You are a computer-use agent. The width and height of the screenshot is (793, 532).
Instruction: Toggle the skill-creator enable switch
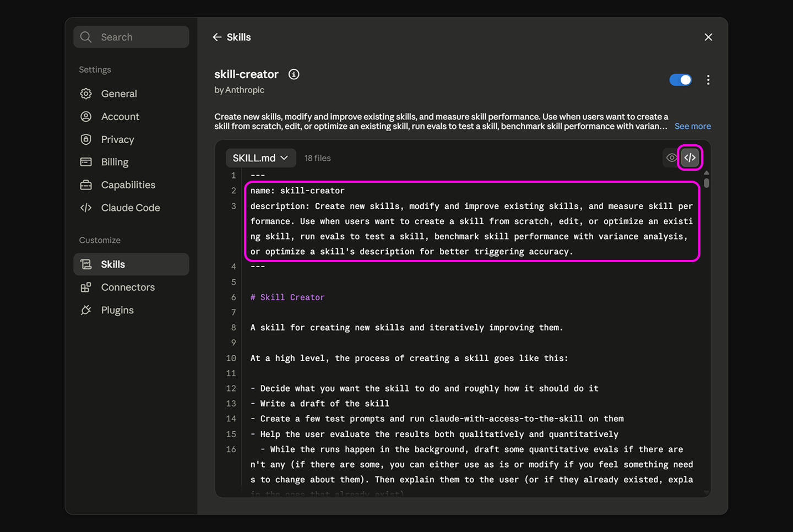coord(681,80)
